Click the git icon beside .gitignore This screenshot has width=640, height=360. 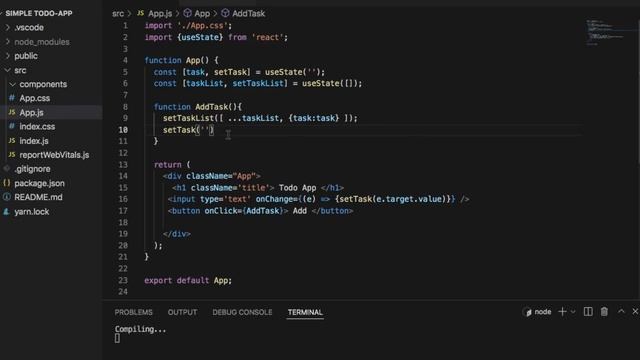(7, 169)
